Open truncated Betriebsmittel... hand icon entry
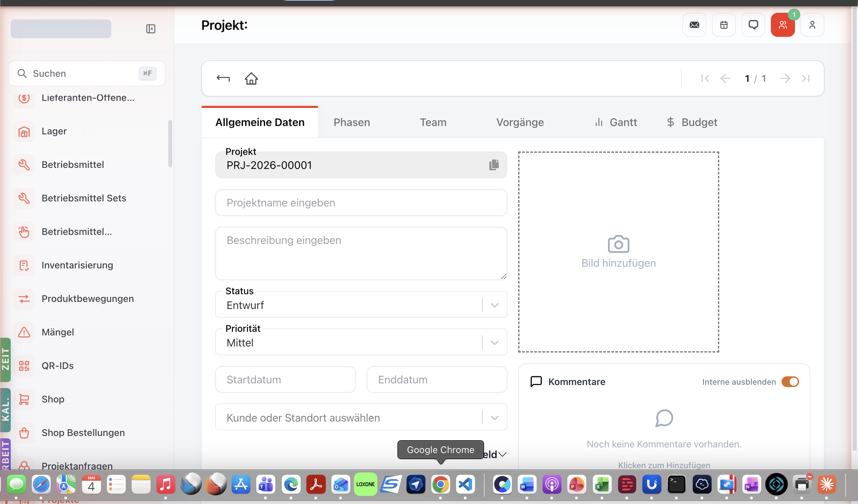The height and width of the screenshot is (504, 858). [87, 232]
